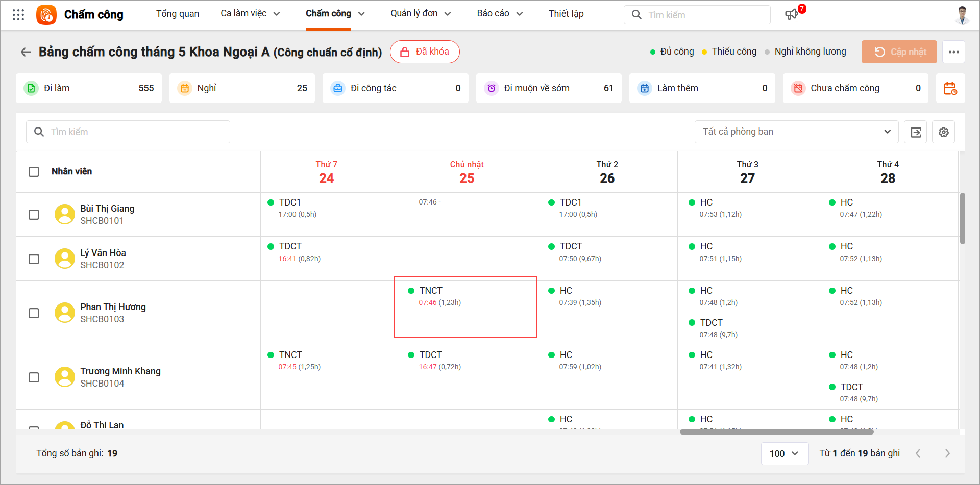Expand the Ca làm việc menu

(250, 14)
